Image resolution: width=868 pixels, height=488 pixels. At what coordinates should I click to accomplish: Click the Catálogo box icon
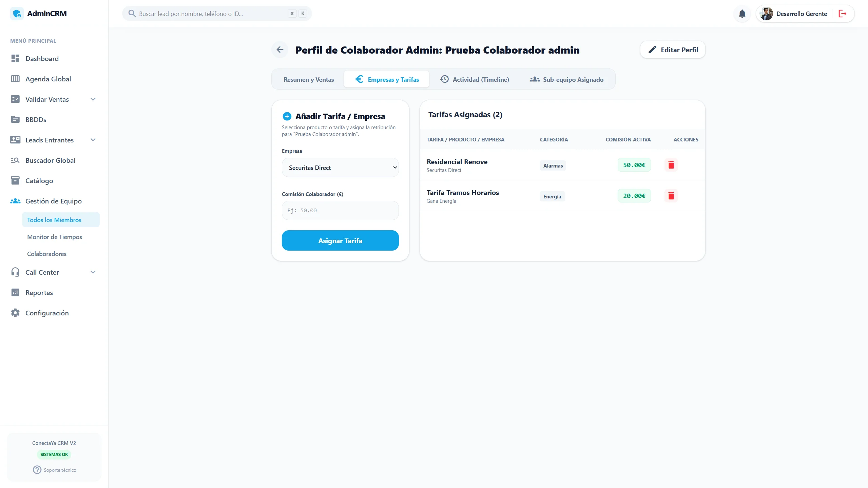(15, 180)
